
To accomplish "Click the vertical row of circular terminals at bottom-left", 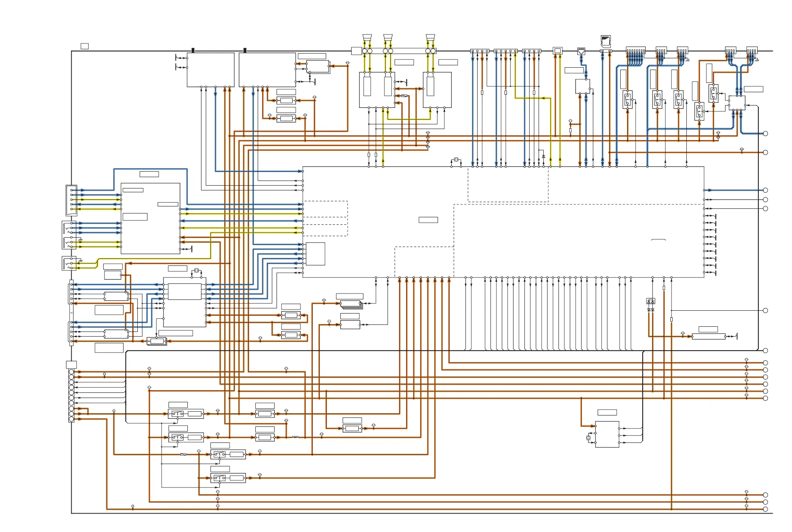I will [x=71, y=395].
